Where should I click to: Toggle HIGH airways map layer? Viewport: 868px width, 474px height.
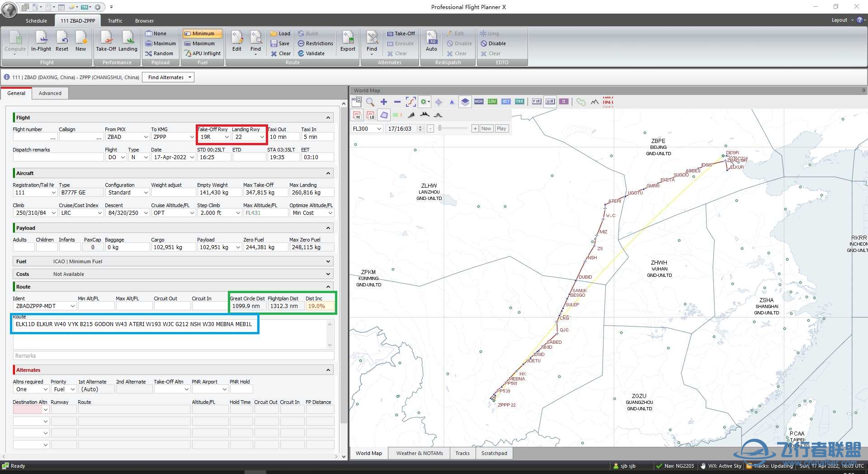point(479,102)
